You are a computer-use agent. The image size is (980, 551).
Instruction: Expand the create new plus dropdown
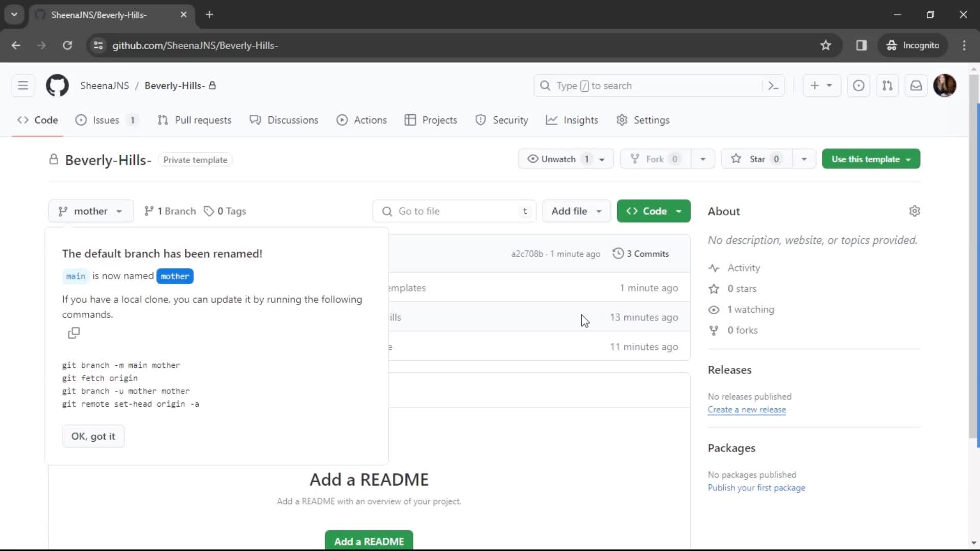click(821, 86)
